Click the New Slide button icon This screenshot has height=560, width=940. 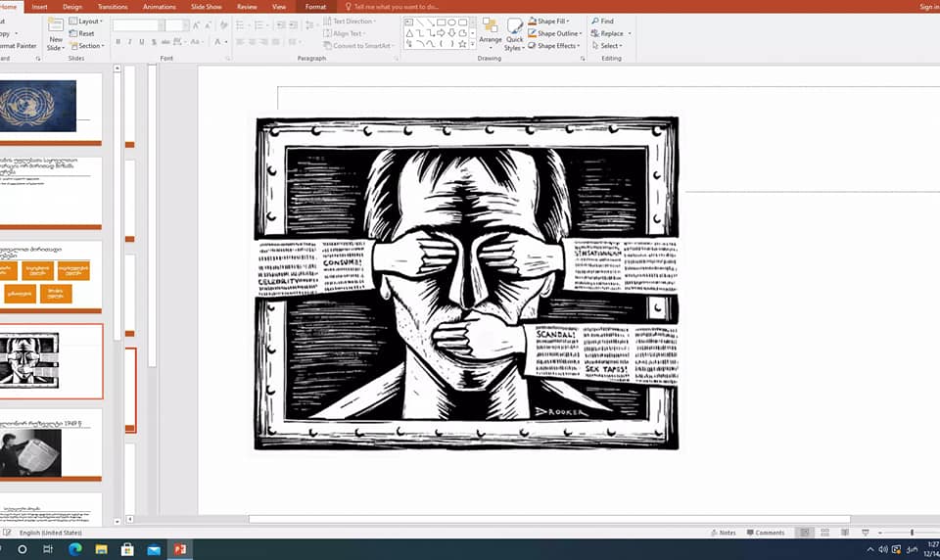[x=55, y=25]
